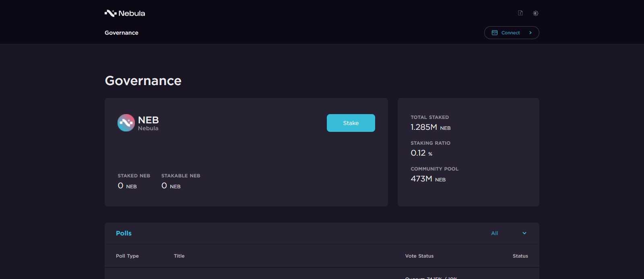Connect a wallet with the Connect button
The width and height of the screenshot is (644, 279).
(x=512, y=33)
